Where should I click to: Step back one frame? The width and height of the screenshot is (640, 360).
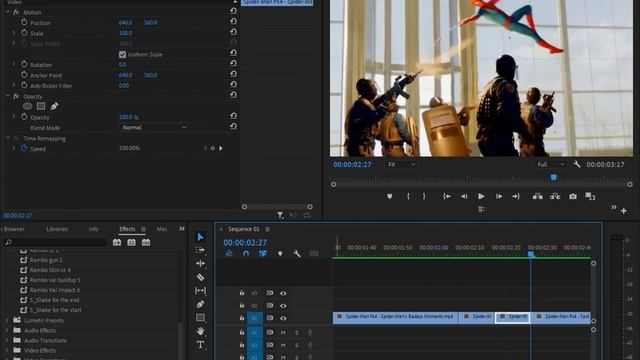coord(464,196)
